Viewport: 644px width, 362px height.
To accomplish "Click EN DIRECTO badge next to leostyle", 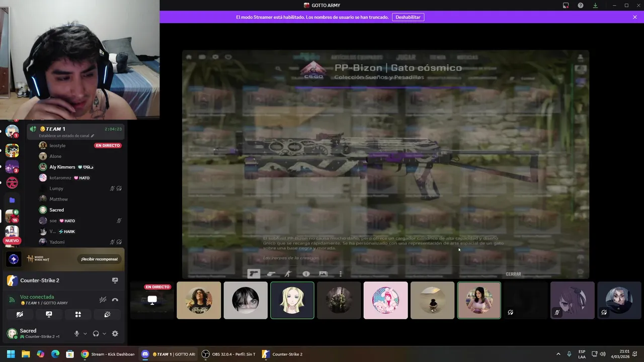I will pos(108,145).
